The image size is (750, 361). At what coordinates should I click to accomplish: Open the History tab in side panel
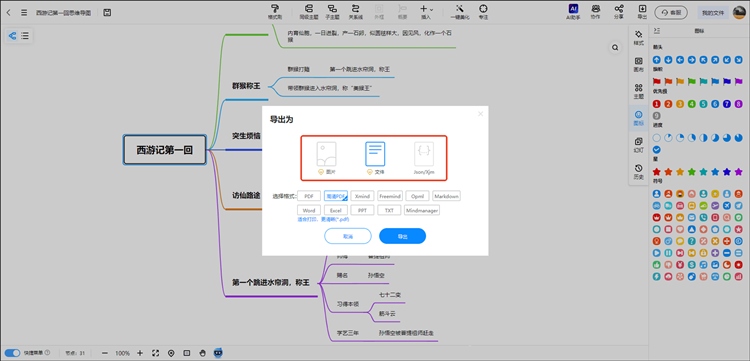(x=638, y=171)
